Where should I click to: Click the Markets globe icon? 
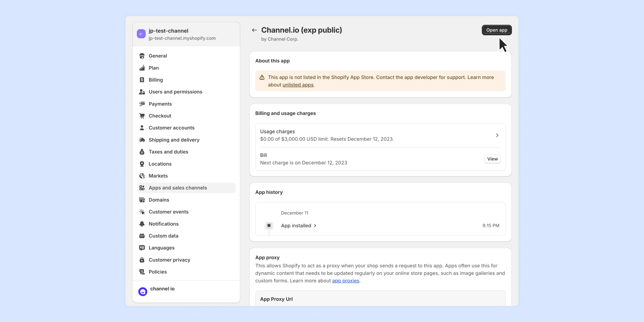point(142,176)
